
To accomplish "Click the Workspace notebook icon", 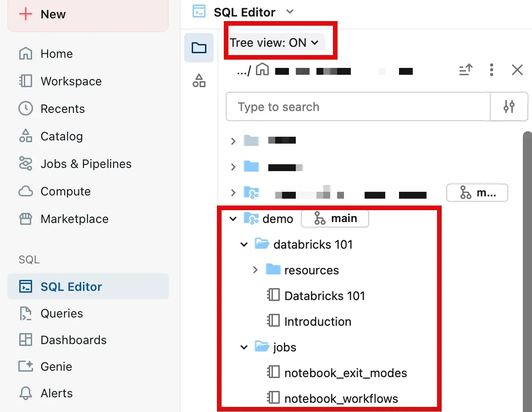I will click(25, 81).
